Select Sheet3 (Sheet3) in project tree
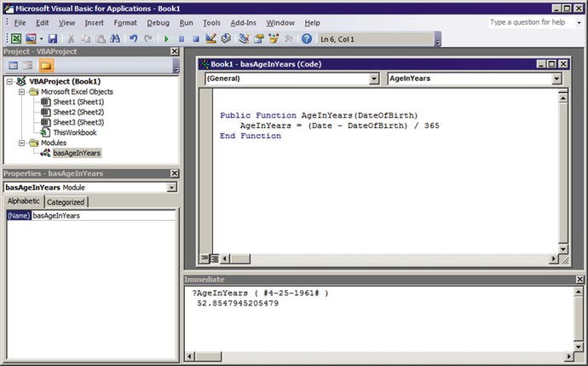This screenshot has height=366, width=588. (78, 122)
